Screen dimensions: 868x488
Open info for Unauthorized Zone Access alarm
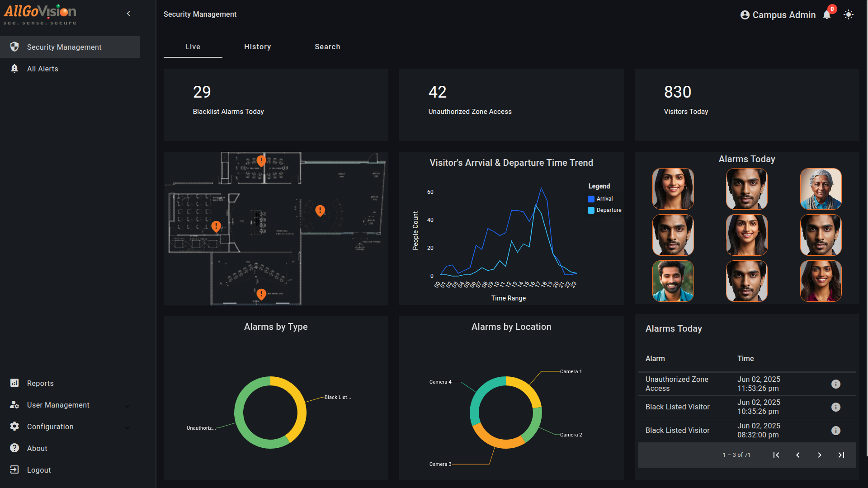point(835,384)
